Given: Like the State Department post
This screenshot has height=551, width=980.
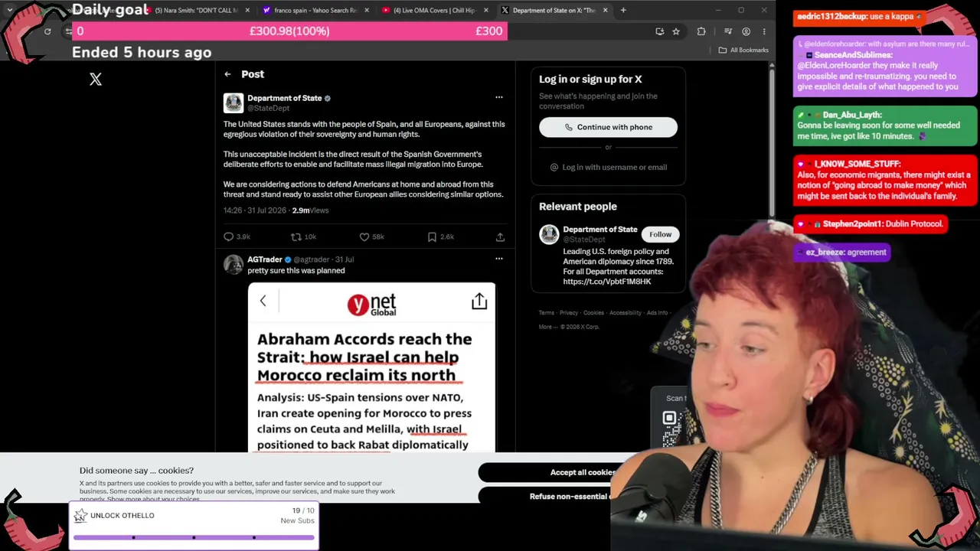Looking at the screenshot, I should coord(371,237).
